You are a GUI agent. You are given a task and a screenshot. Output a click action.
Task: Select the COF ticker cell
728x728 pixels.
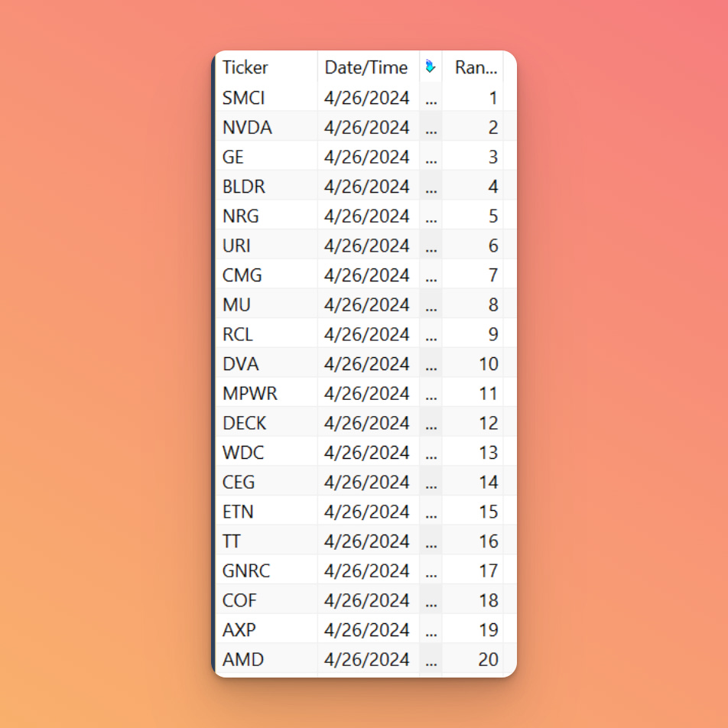[266, 600]
